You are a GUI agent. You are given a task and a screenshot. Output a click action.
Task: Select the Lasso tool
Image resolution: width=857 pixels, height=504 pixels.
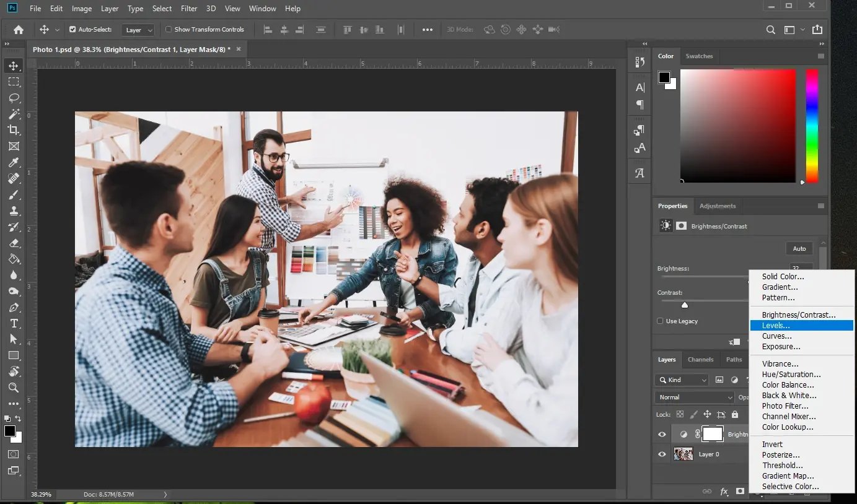pos(13,98)
